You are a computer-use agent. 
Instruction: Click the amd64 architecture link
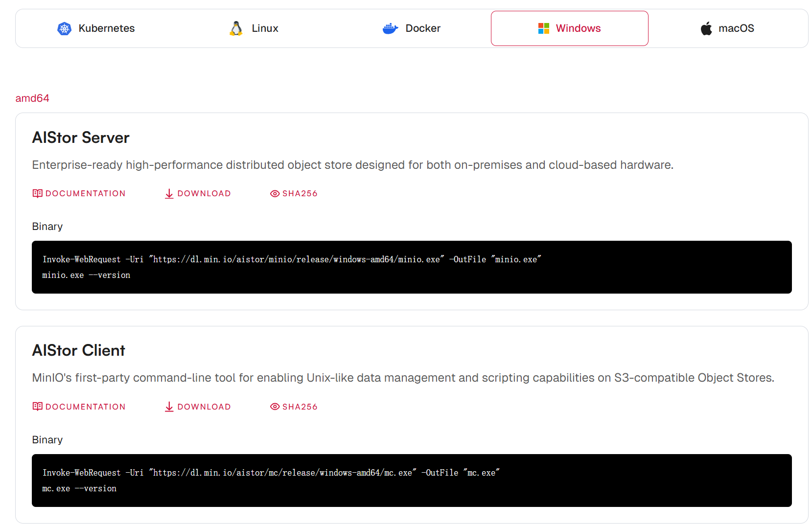[32, 98]
